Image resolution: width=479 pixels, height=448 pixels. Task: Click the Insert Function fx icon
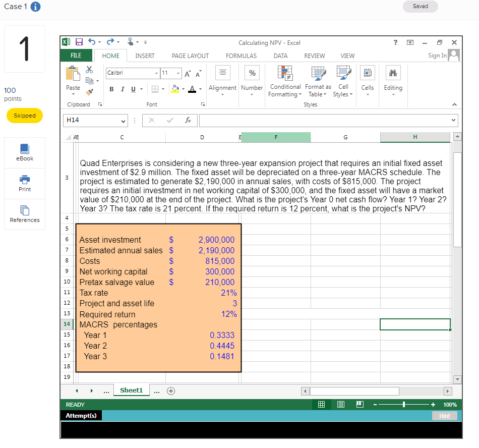click(x=188, y=120)
